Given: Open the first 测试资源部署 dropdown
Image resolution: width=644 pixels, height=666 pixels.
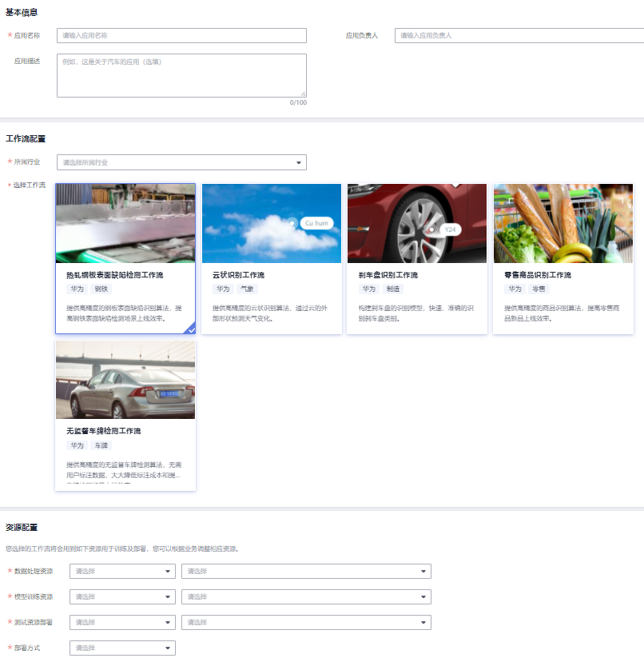Looking at the screenshot, I should click(123, 622).
